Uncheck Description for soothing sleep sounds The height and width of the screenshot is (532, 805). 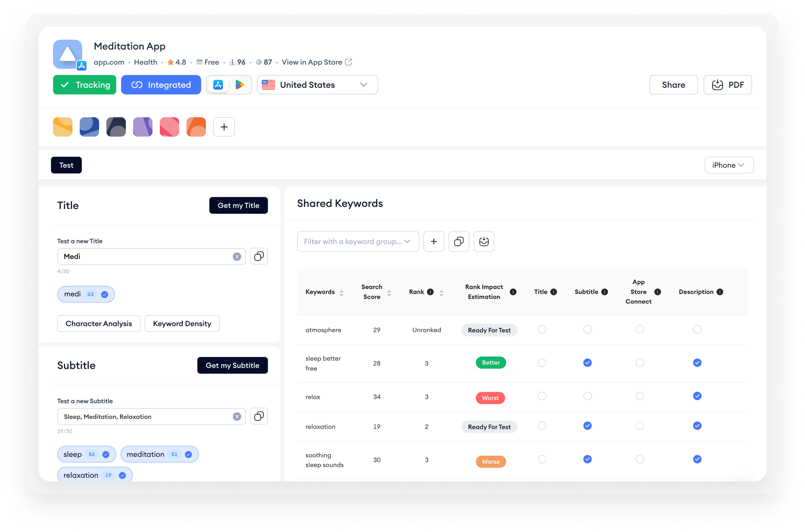697,459
